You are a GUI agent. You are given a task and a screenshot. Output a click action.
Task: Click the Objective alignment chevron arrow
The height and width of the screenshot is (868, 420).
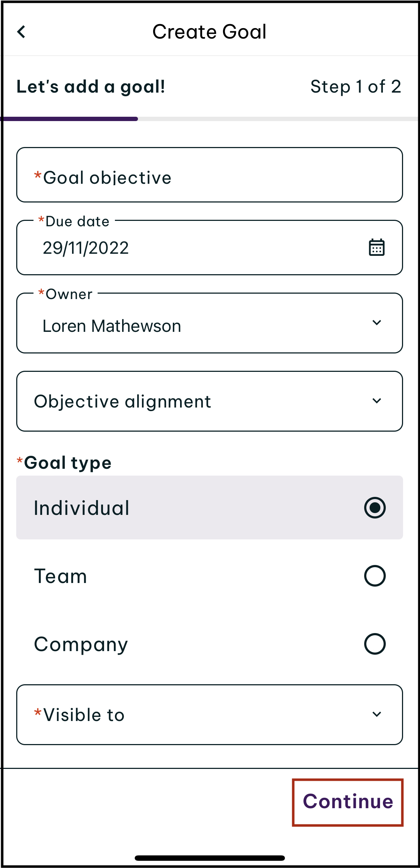pos(376,401)
